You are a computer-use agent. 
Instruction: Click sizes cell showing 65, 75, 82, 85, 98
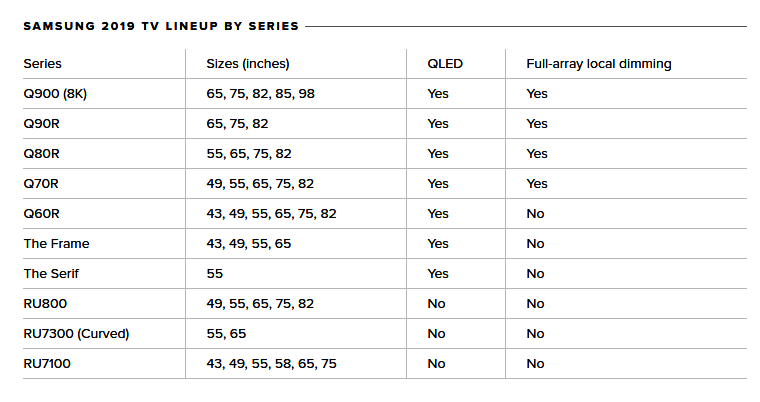coord(261,94)
